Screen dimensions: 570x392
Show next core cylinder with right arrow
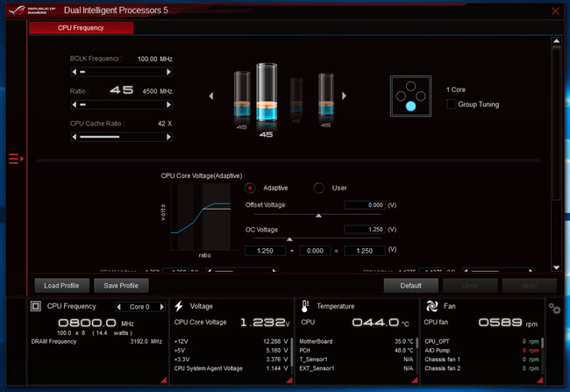[344, 96]
